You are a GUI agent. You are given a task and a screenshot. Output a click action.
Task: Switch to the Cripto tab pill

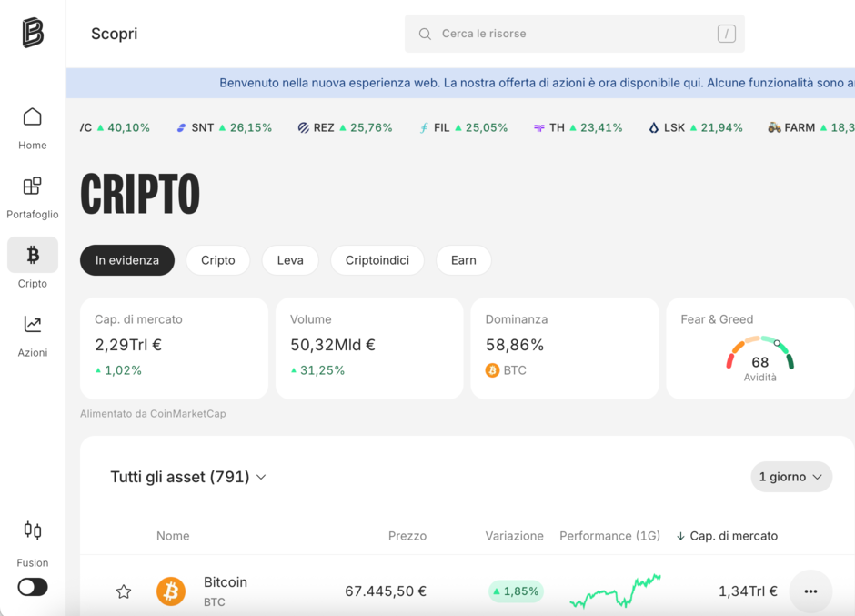pyautogui.click(x=218, y=260)
